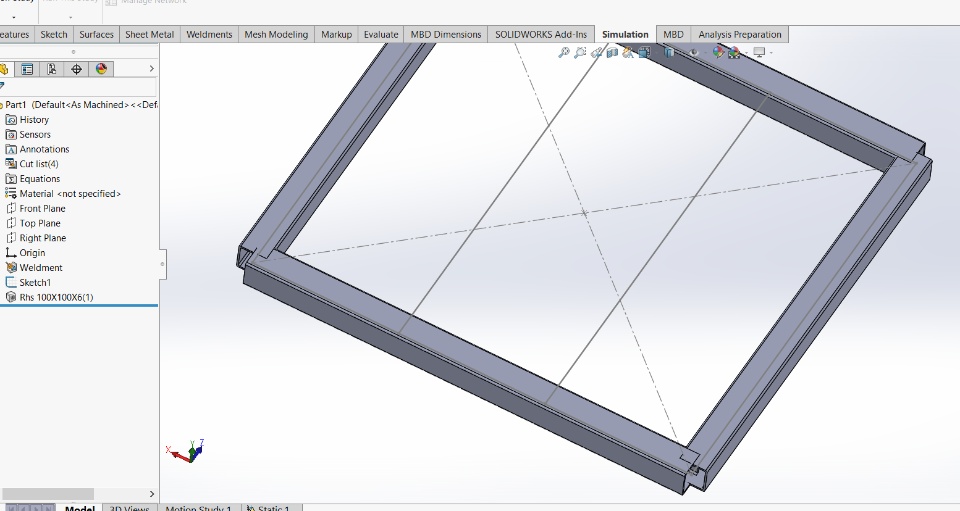Switch to the Sheet Metal tab

[149, 34]
